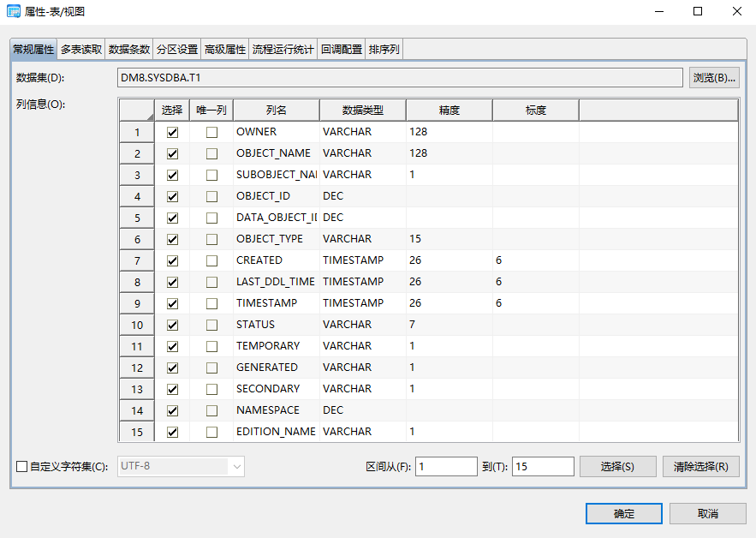Click the NAMESPACE name cell
Viewport: 756px width, 538px height.
click(277, 410)
